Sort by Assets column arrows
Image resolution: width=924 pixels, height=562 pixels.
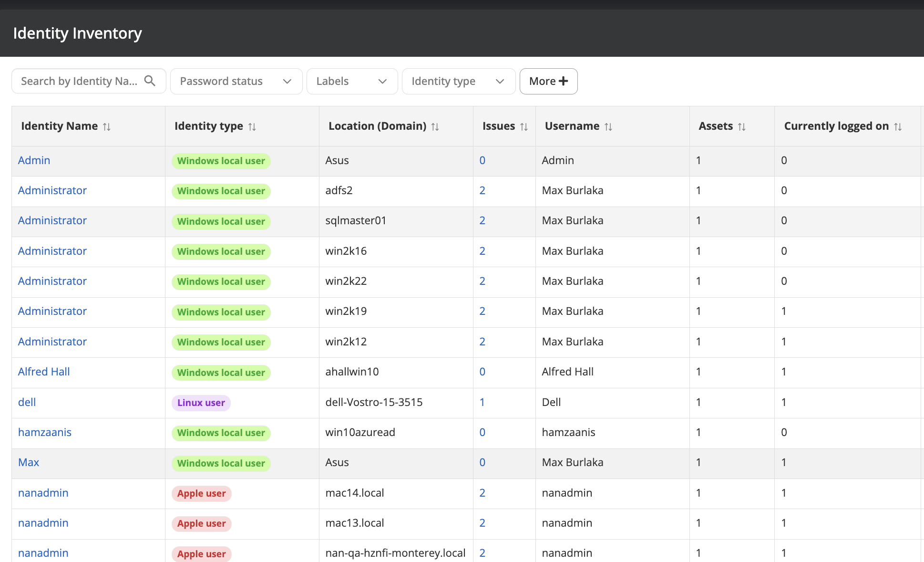click(x=741, y=127)
